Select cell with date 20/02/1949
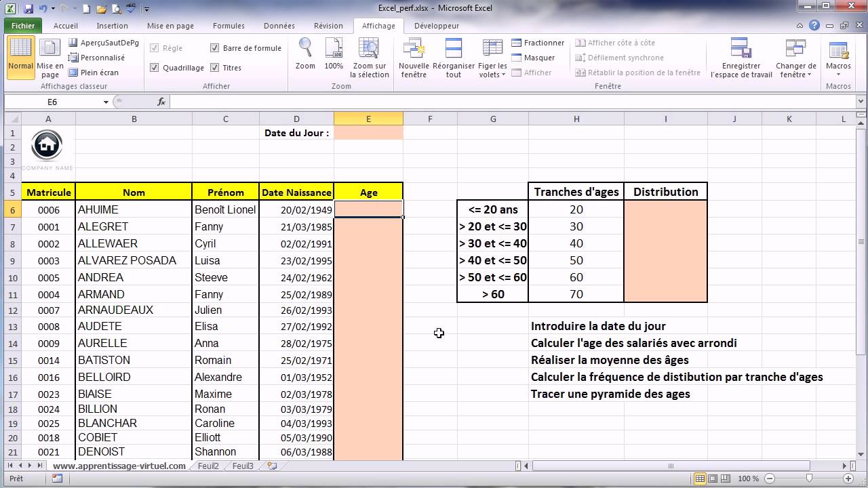Viewport: 868px width, 488px height. (x=296, y=209)
